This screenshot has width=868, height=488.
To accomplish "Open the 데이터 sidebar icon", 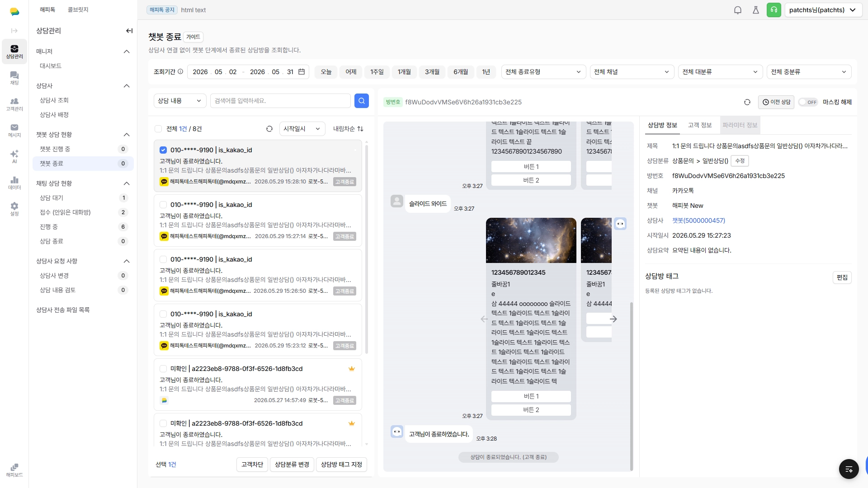I will coord(14,183).
